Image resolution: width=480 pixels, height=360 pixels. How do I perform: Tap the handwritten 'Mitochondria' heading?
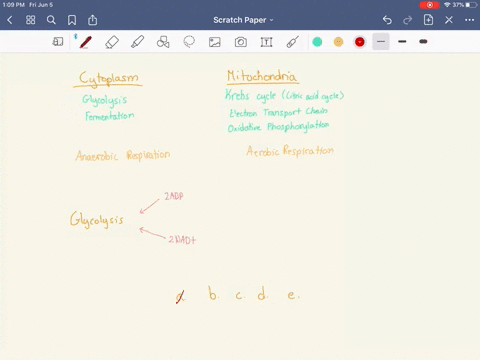[262, 76]
